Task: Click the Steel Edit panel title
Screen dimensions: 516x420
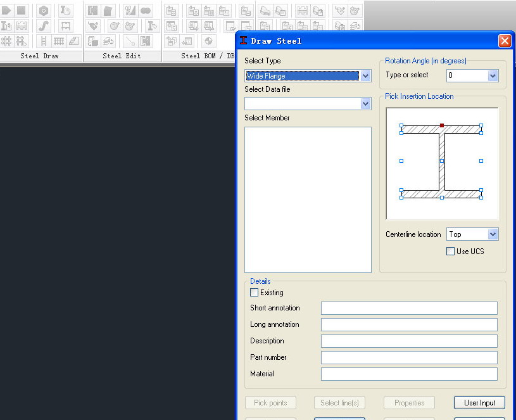Action: [122, 56]
